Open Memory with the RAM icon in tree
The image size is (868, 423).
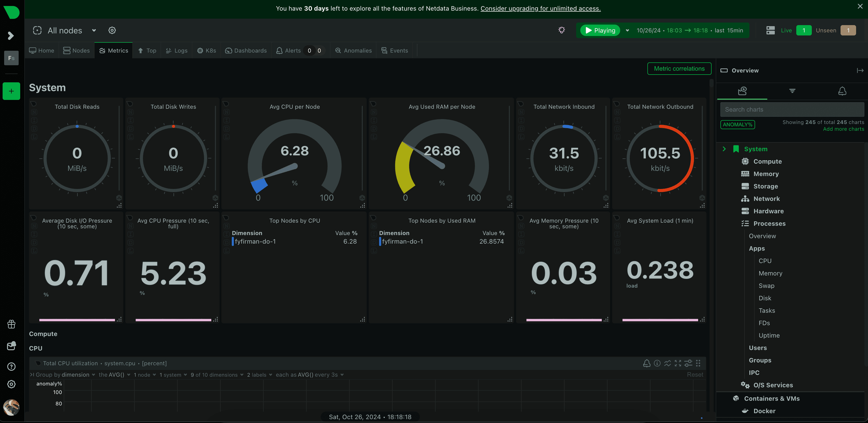766,174
